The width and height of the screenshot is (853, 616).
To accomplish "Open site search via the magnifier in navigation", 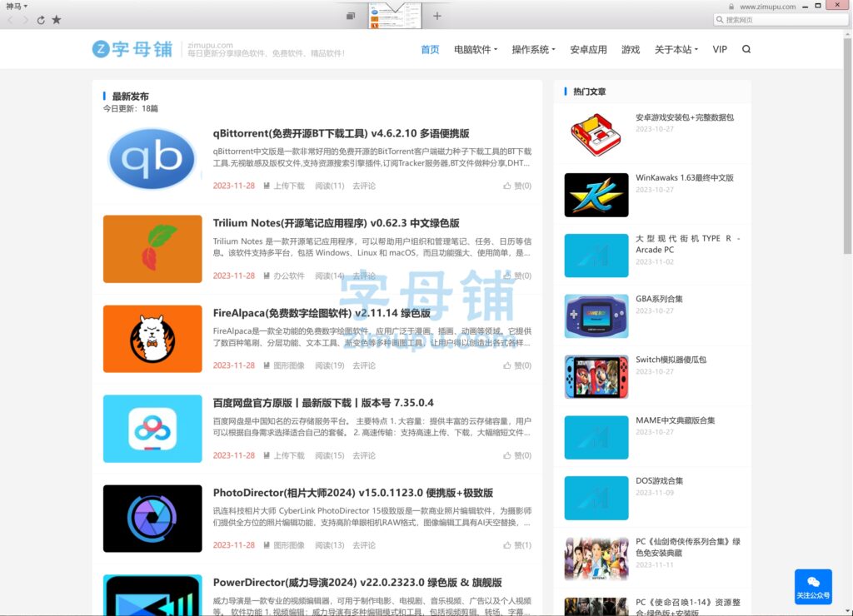I will pos(746,49).
